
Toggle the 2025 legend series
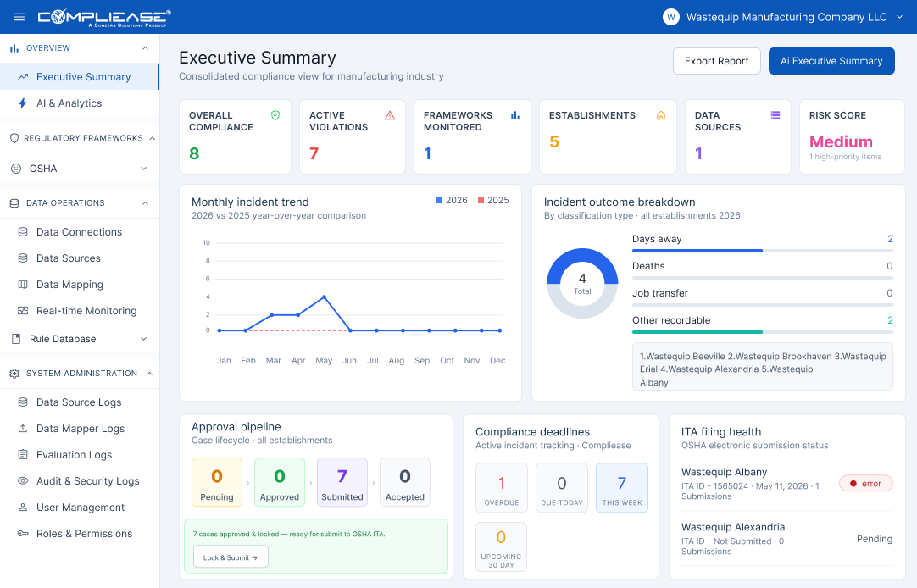point(493,201)
